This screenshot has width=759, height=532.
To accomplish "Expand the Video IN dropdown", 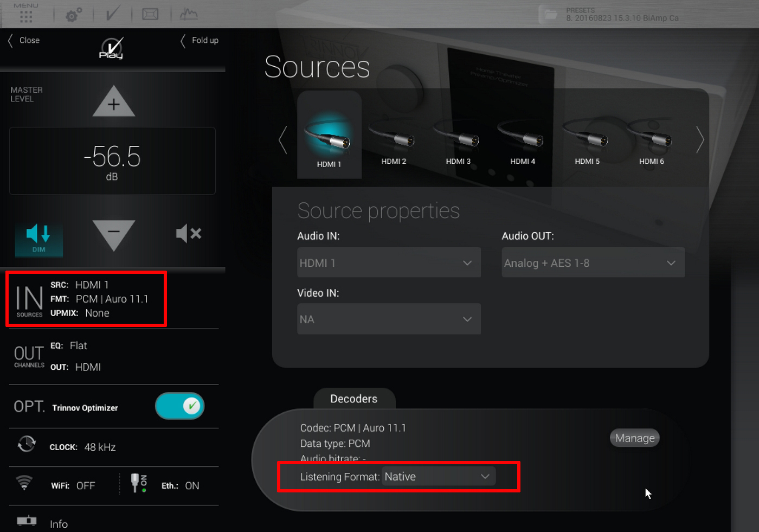I will click(x=388, y=319).
